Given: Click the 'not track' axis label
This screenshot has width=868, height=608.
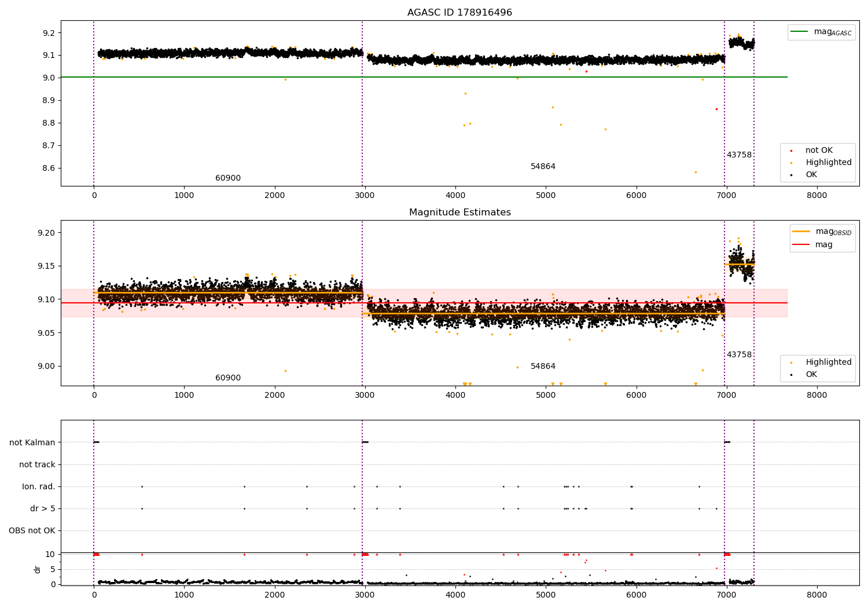Looking at the screenshot, I should point(37,464).
